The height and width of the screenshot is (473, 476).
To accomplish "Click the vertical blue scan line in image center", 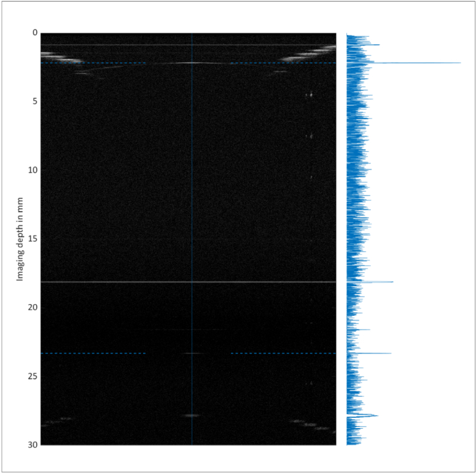I will (x=192, y=184).
